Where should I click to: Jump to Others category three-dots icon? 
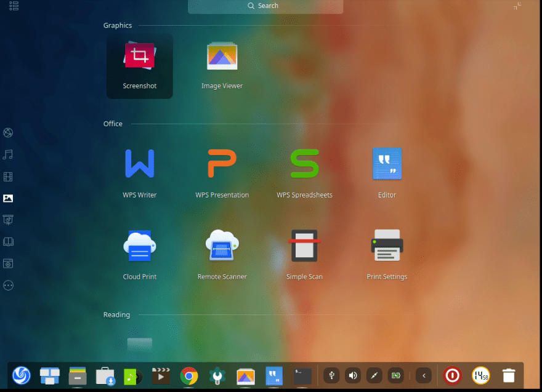pyautogui.click(x=8, y=286)
